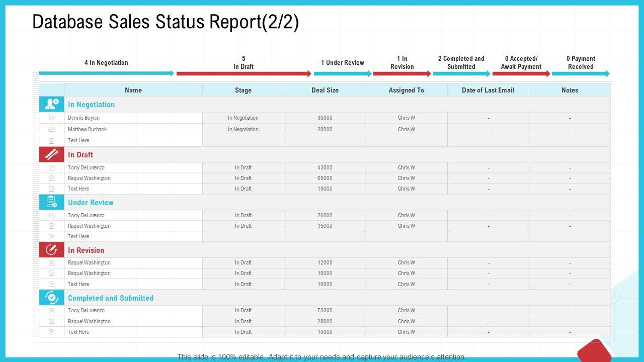Select the Date of Last Email header
This screenshot has width=644, height=362.
pyautogui.click(x=488, y=90)
